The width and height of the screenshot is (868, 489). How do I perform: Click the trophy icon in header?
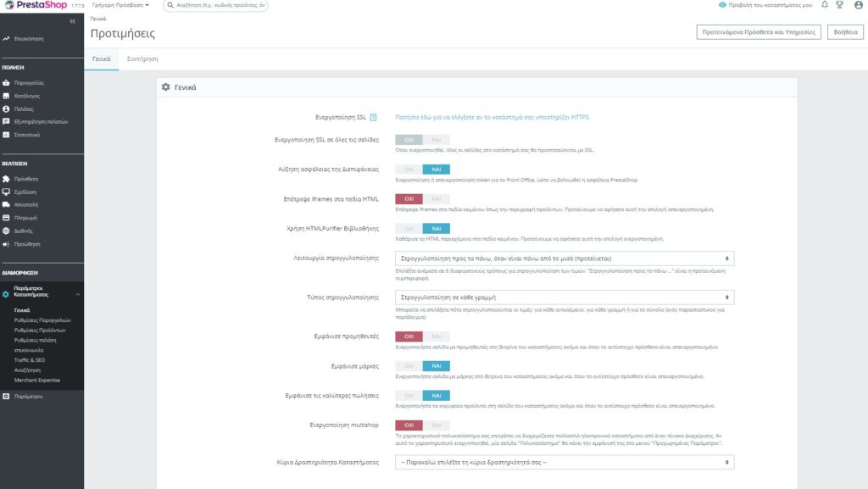(839, 5)
